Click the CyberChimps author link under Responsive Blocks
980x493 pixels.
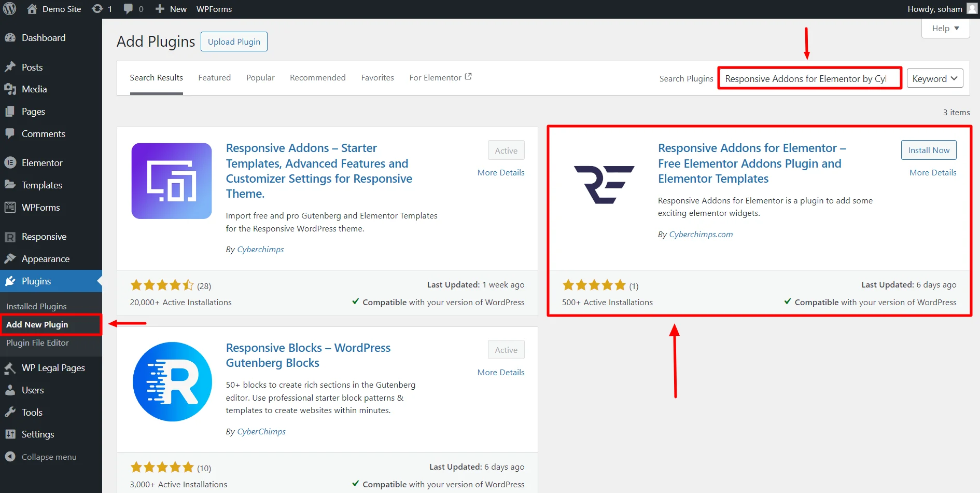[x=261, y=432]
